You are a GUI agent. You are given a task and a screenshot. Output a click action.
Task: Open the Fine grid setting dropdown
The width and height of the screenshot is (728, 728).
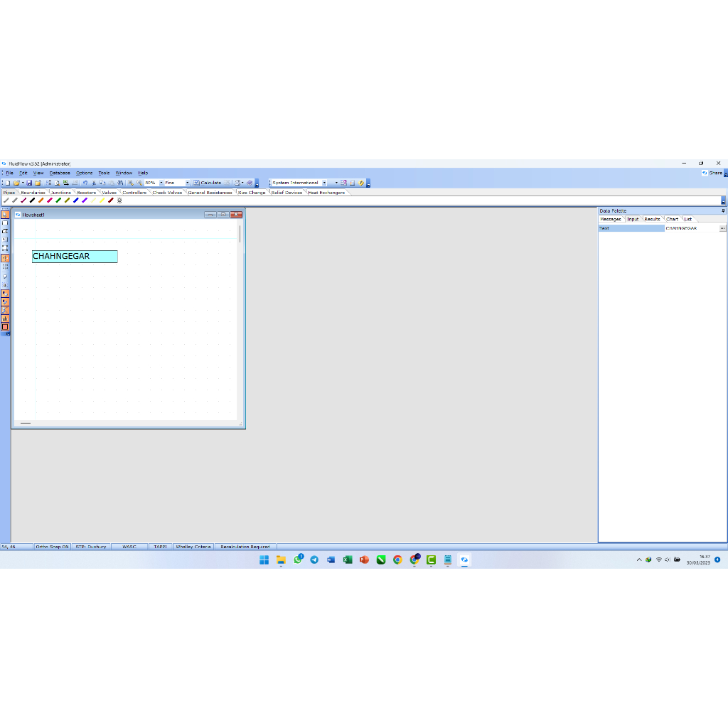pos(188,183)
